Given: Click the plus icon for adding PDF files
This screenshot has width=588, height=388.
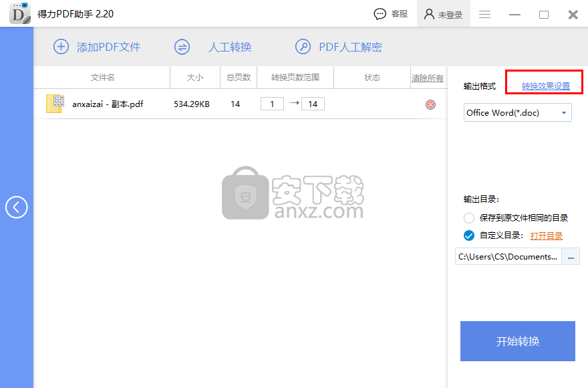Looking at the screenshot, I should tap(61, 47).
